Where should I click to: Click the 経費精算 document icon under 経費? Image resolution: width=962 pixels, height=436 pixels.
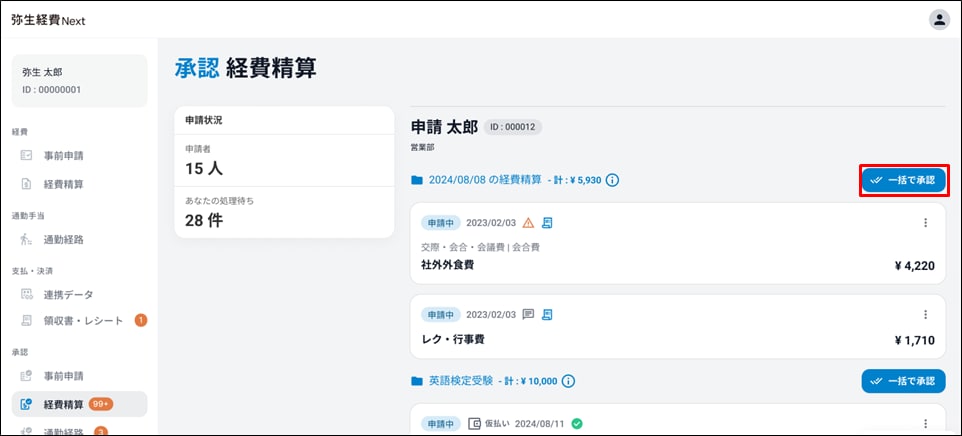(26, 184)
